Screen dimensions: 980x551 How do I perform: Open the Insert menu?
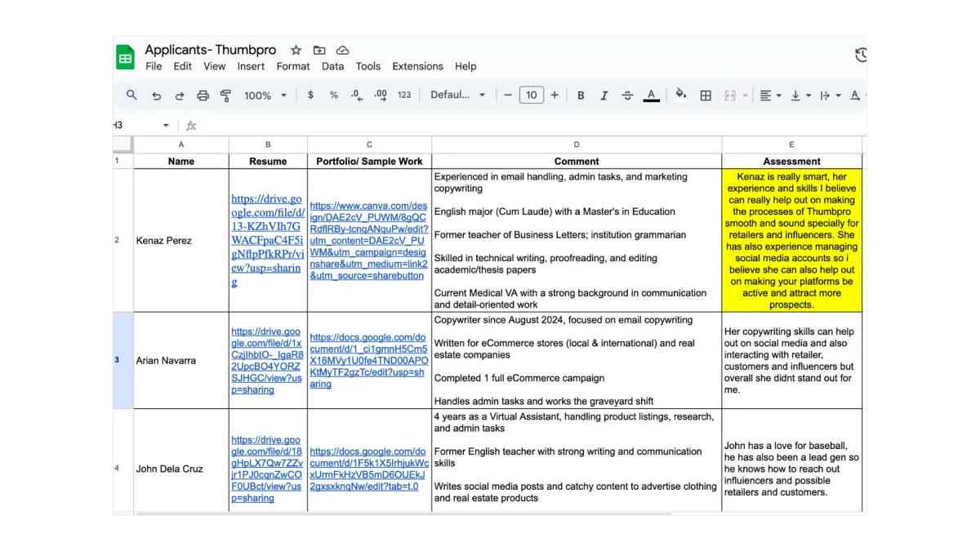(x=252, y=66)
